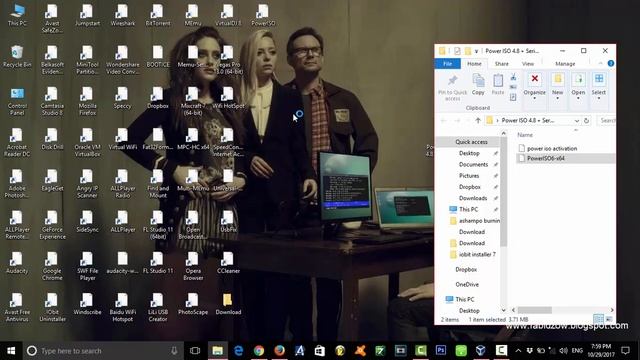
Task: Click the file list scroll right arrow
Action: click(611, 310)
